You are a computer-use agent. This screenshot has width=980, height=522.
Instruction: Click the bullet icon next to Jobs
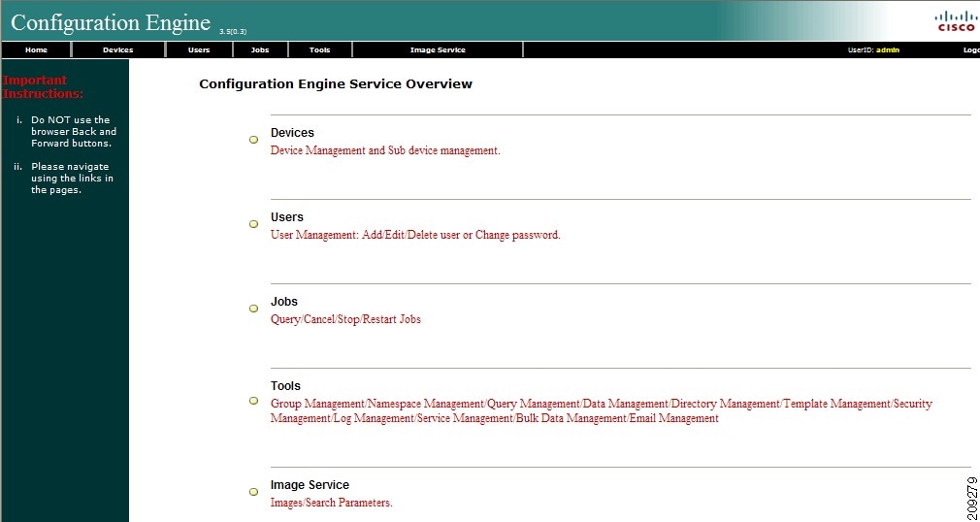[x=254, y=309]
